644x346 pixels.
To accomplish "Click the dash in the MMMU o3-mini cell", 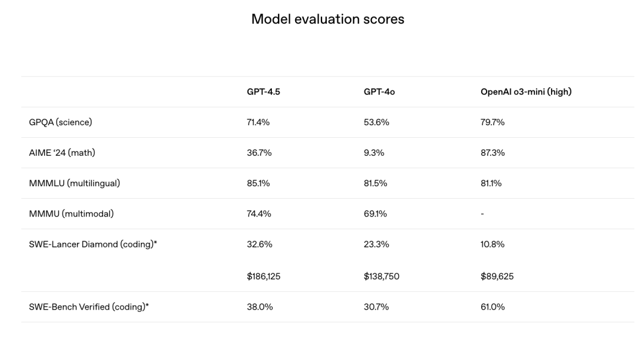I will click(482, 214).
